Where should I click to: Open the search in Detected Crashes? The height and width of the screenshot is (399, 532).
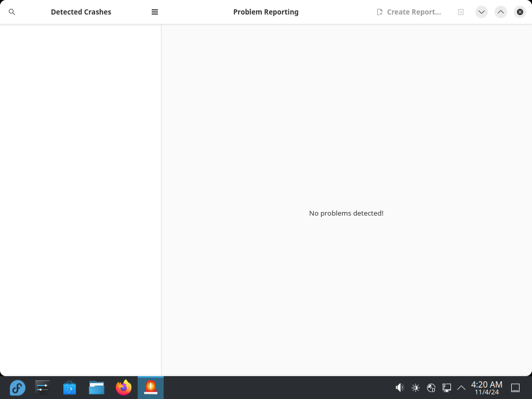point(12,12)
